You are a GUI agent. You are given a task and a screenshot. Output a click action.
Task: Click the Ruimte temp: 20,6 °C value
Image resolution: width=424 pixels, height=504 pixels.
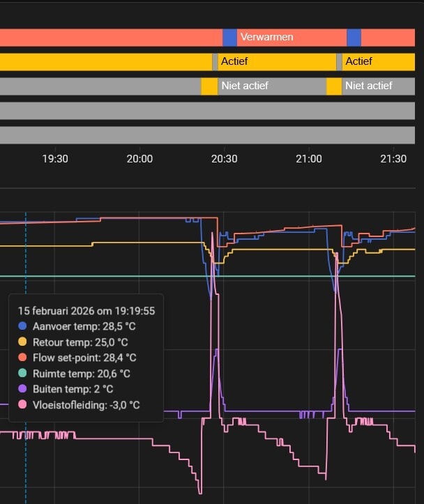click(x=82, y=374)
